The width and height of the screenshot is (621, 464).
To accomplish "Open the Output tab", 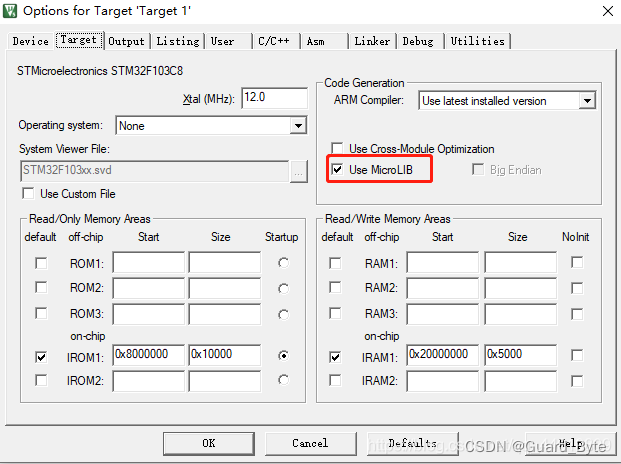I will click(126, 41).
